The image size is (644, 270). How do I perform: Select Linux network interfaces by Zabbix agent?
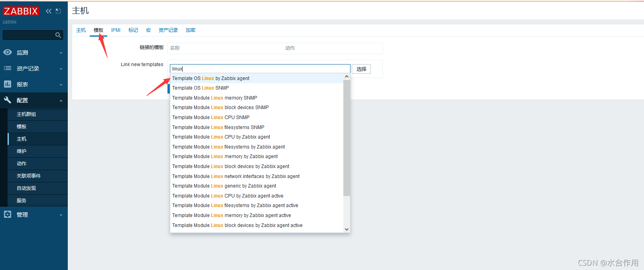[x=257, y=176]
